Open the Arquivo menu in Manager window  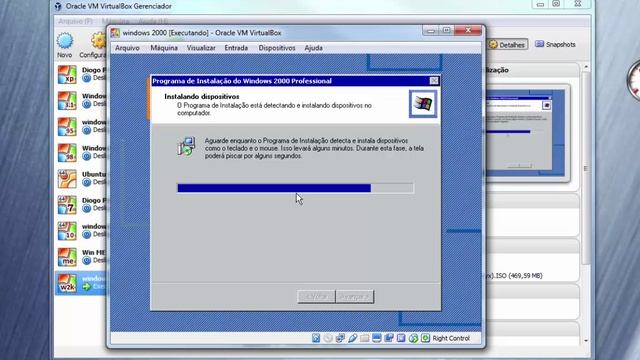(x=75, y=21)
